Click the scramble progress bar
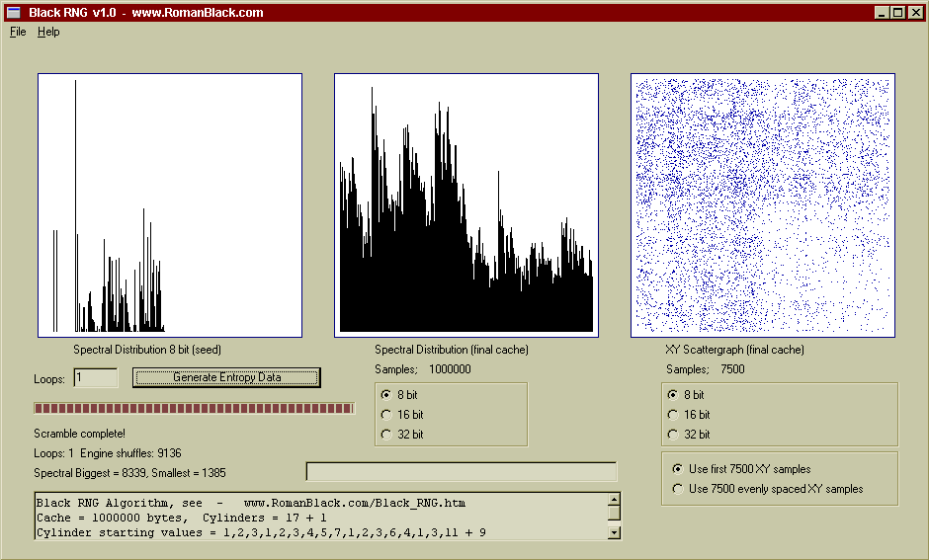Image resolution: width=929 pixels, height=560 pixels. [194, 408]
